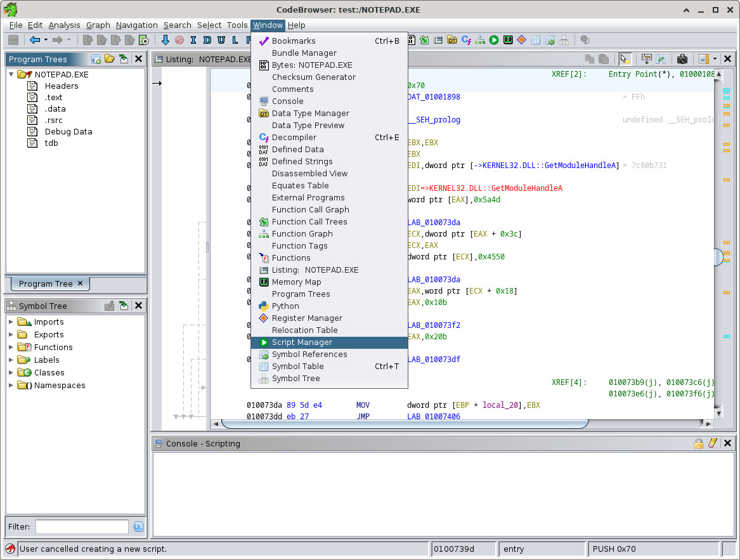Open Function Call Trees from toolbar
740x560 pixels.
(424, 40)
